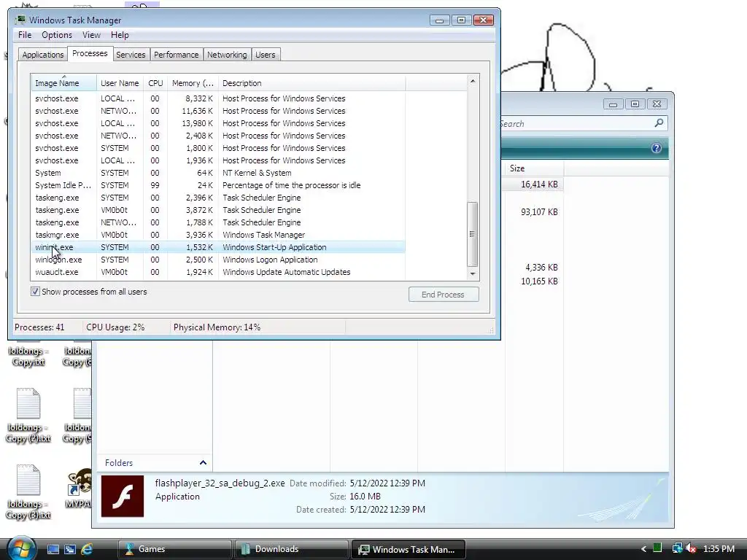This screenshot has height=560, width=747.
Task: Open the View menu
Action: [91, 35]
